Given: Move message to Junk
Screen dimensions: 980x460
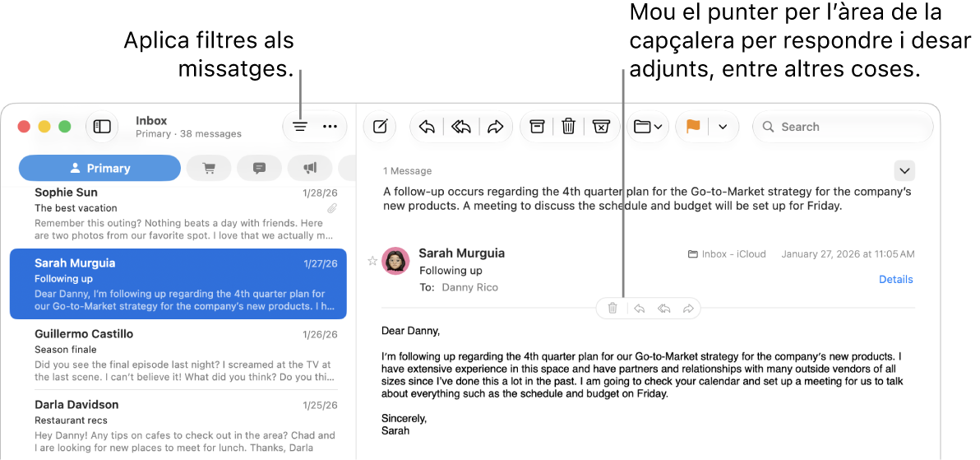Looking at the screenshot, I should point(600,127).
